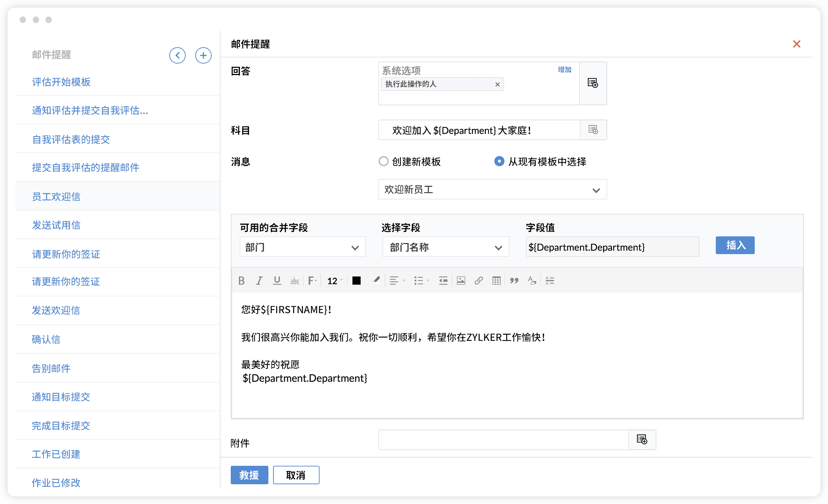Select the 创建新模板 radio option
This screenshot has width=828, height=504.
[383, 161]
